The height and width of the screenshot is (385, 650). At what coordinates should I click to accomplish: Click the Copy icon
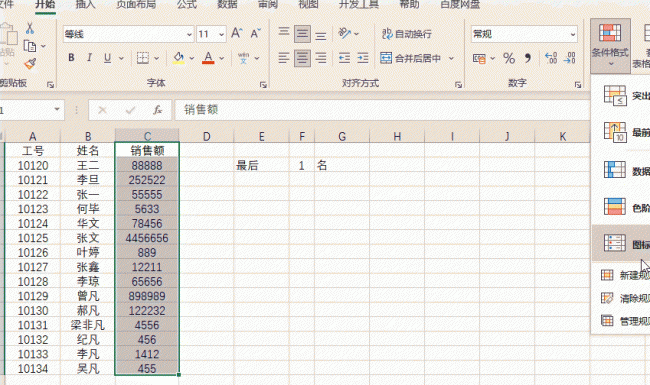[29, 46]
